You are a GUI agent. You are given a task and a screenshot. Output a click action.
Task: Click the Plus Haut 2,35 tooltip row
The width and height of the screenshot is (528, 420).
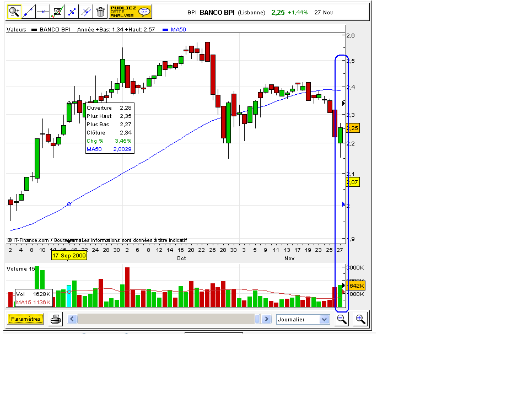(110, 116)
